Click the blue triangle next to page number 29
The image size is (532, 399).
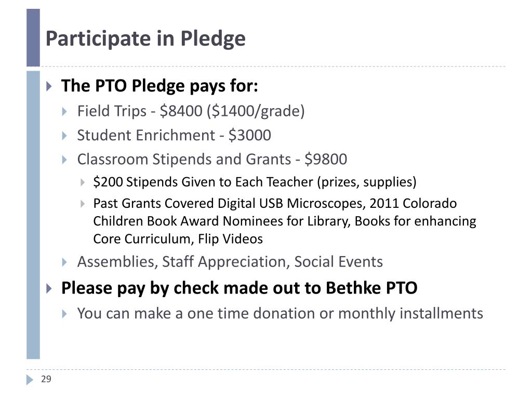(x=30, y=380)
